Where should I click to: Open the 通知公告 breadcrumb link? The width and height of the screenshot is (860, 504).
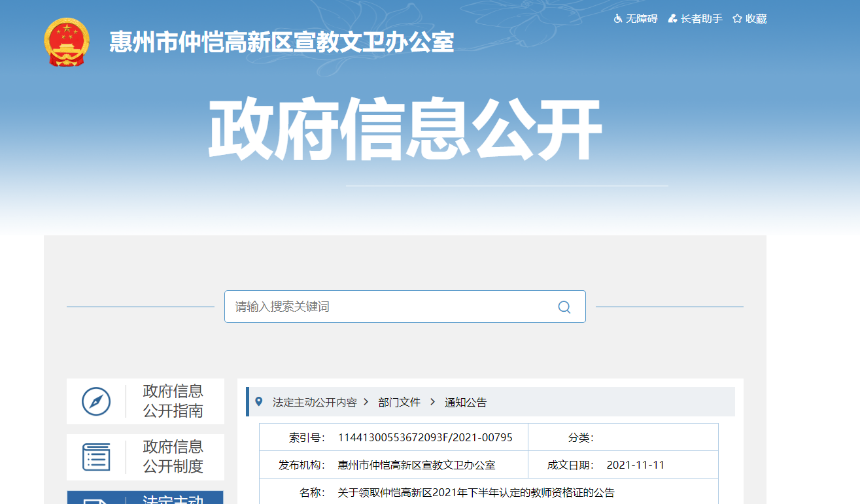[466, 402]
